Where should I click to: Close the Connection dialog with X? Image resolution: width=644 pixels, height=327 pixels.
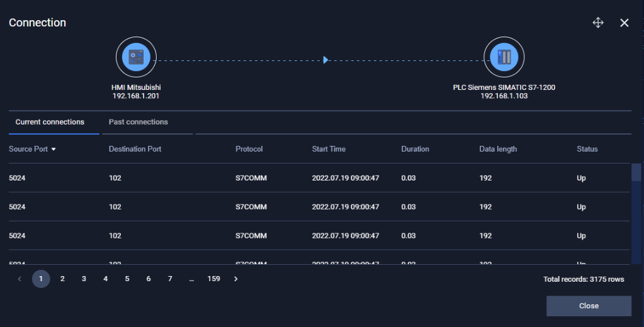(624, 23)
